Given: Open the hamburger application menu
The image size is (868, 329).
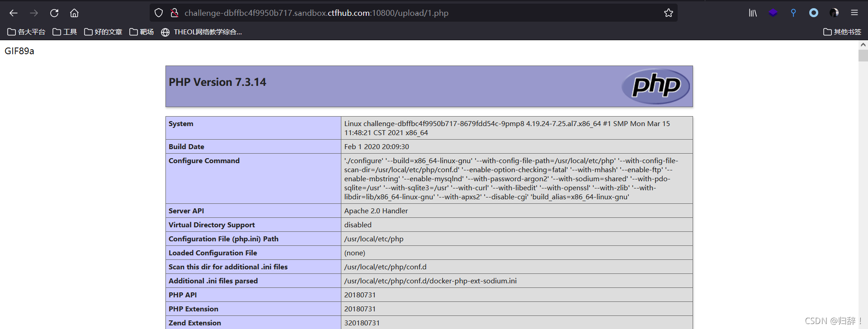Looking at the screenshot, I should (x=854, y=13).
